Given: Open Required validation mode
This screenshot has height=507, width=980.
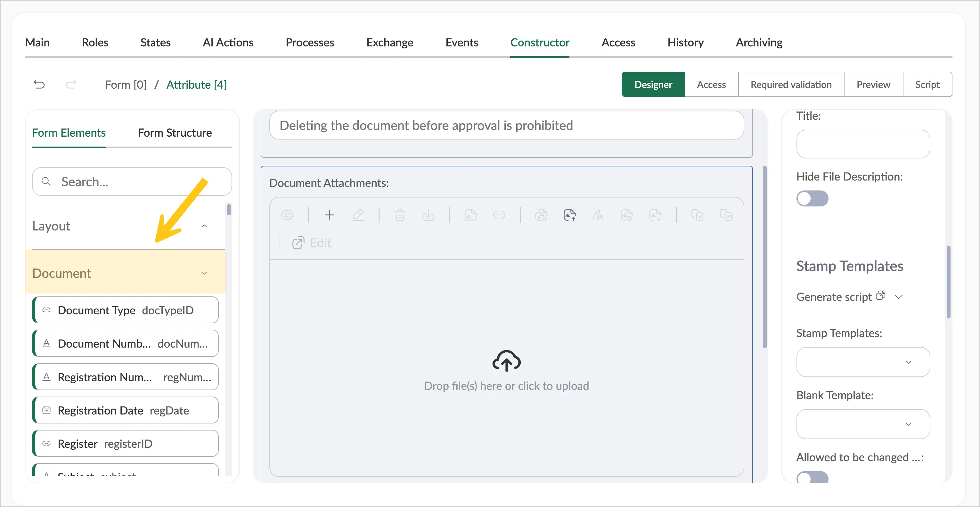Looking at the screenshot, I should [791, 84].
